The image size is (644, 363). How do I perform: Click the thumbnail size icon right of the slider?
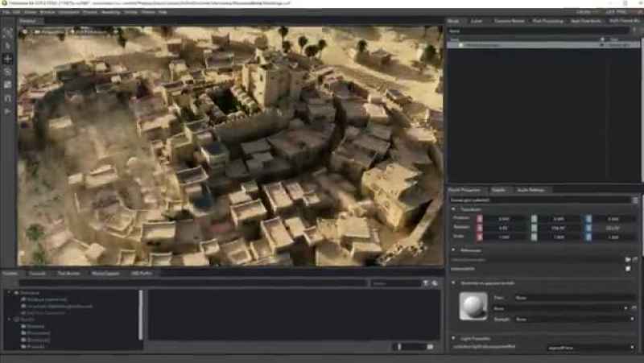tap(430, 347)
